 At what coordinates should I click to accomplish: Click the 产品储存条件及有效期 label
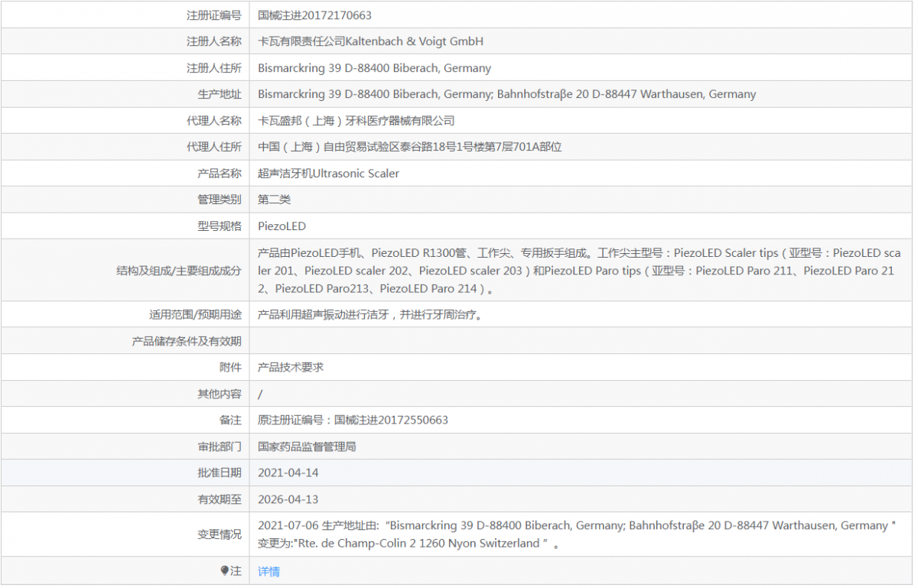pos(187,341)
